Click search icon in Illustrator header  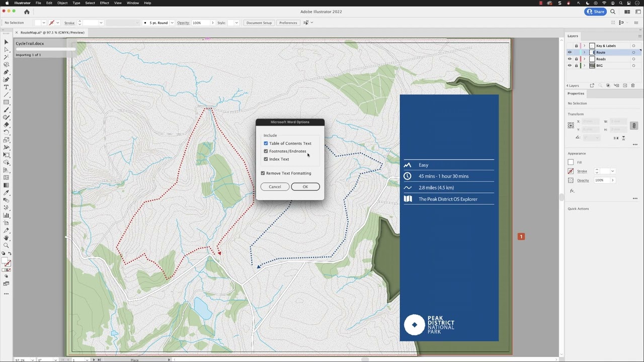[x=613, y=12]
